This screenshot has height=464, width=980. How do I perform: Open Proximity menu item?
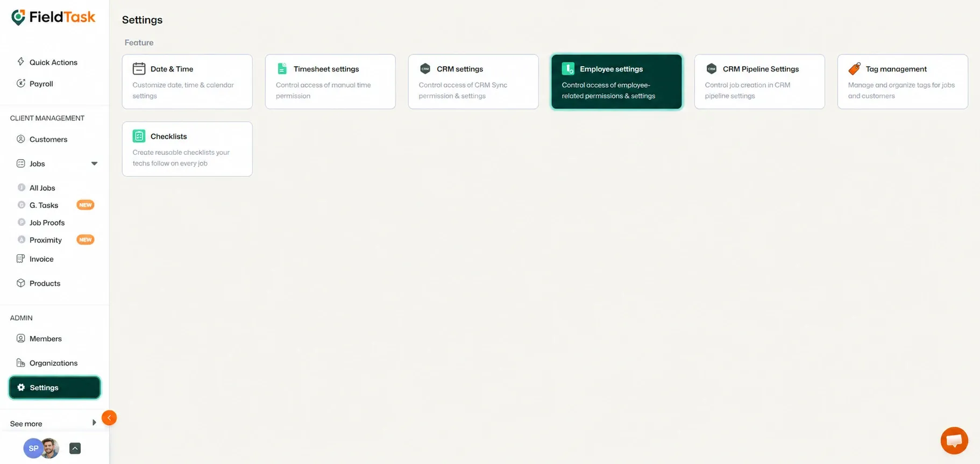click(x=45, y=240)
